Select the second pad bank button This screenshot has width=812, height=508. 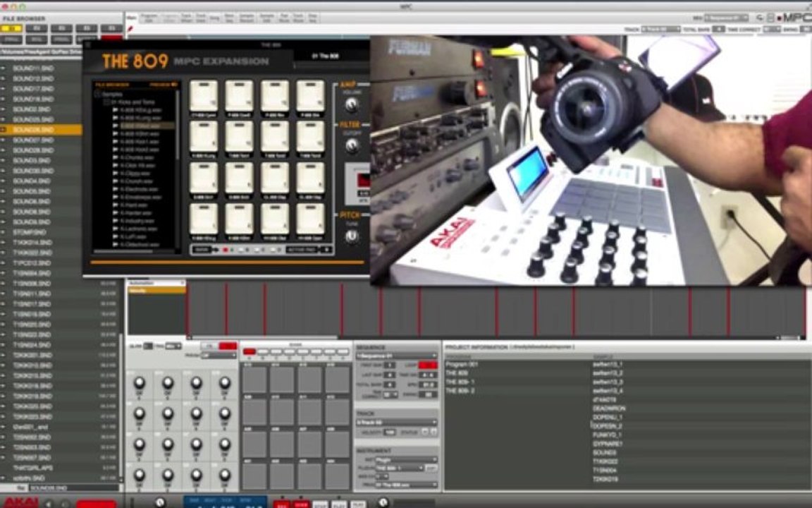pyautogui.click(x=262, y=351)
